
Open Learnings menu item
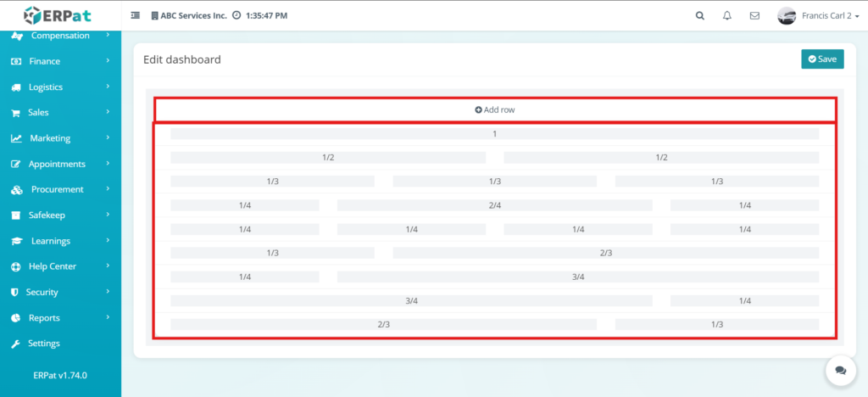click(60, 241)
